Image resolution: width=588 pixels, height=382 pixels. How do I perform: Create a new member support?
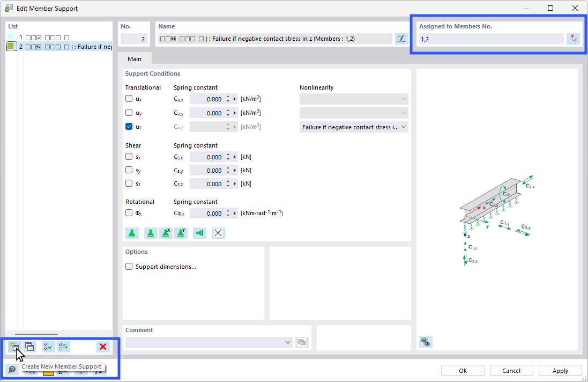point(13,347)
